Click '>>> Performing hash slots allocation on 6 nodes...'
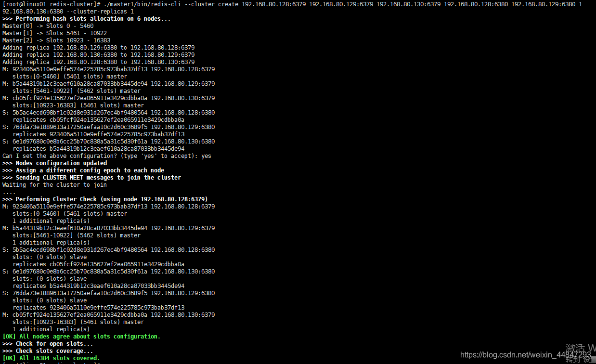Screen dimensions: 596x364 [87, 18]
